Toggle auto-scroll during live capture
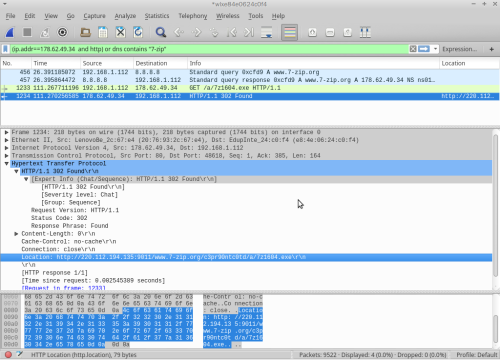The image size is (500, 360). pos(267,32)
